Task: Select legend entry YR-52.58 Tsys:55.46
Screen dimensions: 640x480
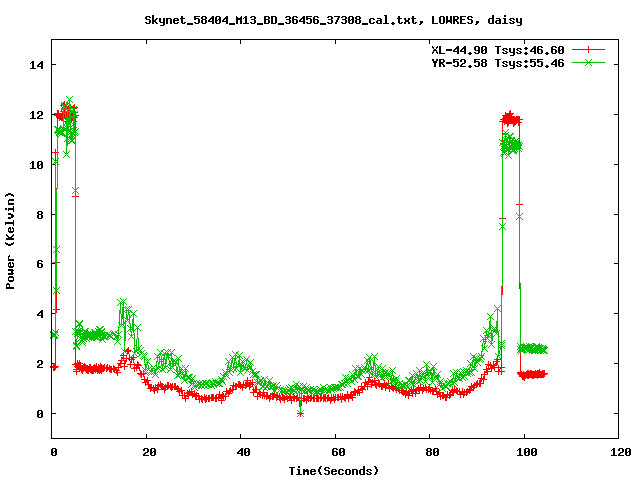Action: [x=498, y=63]
